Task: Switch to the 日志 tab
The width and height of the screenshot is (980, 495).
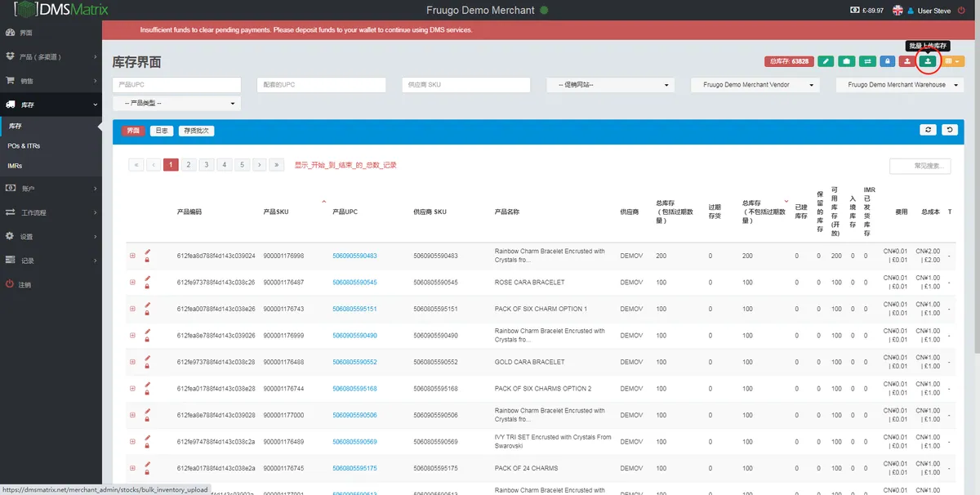Action: (x=162, y=130)
